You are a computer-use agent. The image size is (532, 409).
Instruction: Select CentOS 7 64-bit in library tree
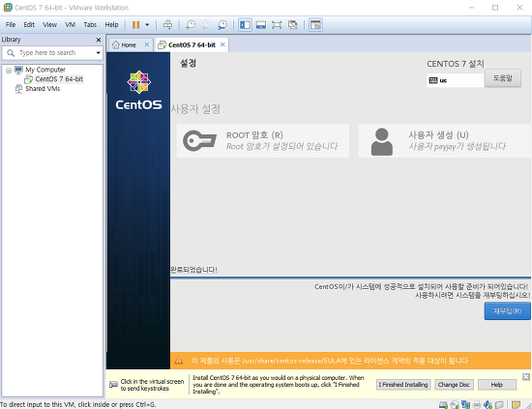tap(59, 79)
